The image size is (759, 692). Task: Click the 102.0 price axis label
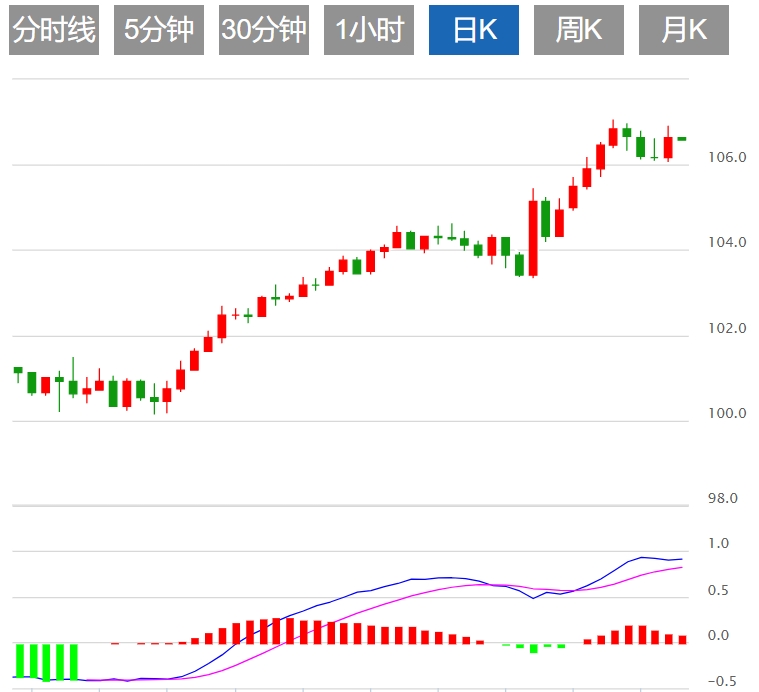726,329
